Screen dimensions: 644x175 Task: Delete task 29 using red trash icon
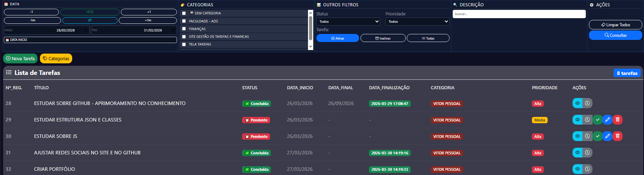618,120
